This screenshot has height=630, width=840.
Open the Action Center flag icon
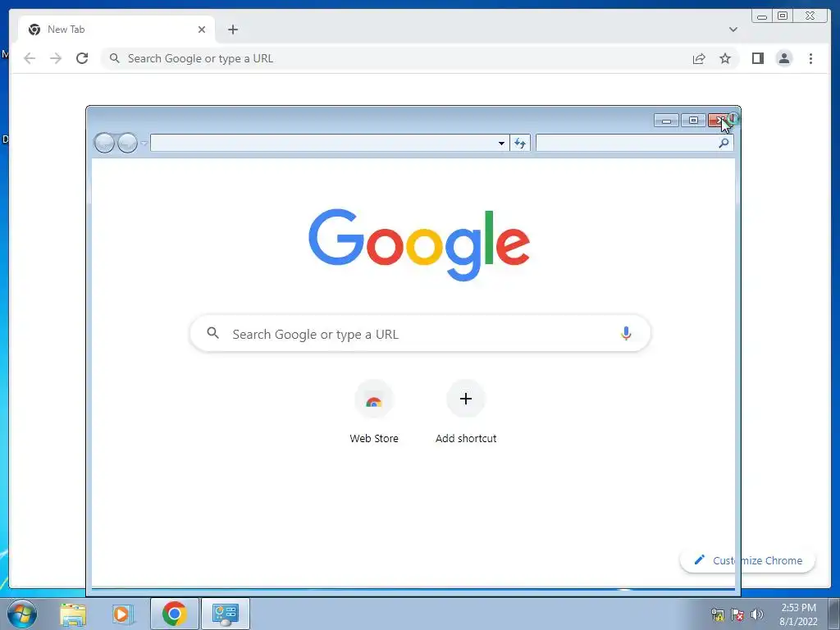[737, 614]
